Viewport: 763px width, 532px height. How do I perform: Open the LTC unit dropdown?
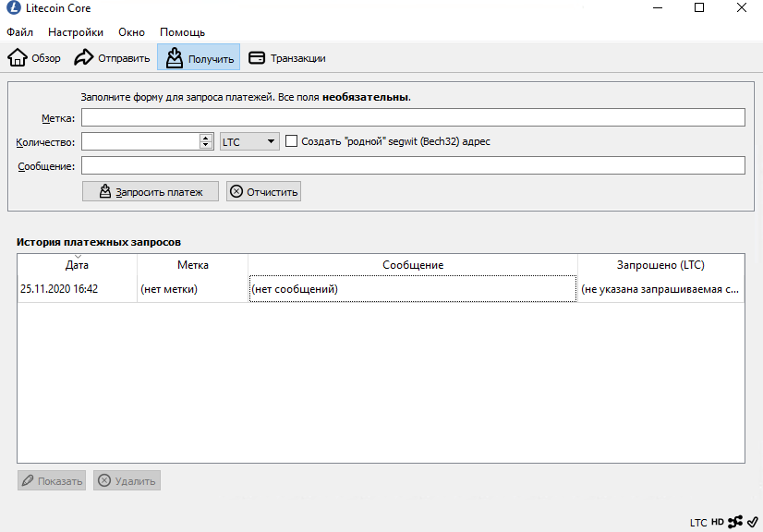[x=249, y=141]
